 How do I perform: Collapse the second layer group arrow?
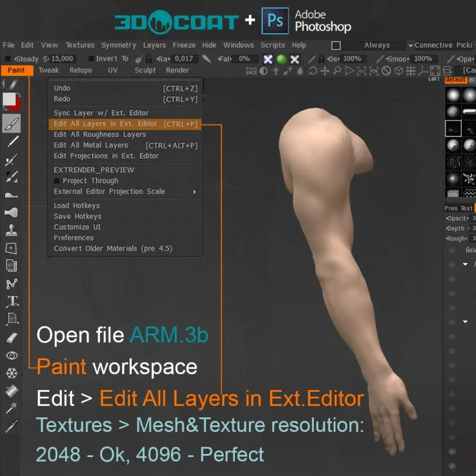click(x=465, y=322)
